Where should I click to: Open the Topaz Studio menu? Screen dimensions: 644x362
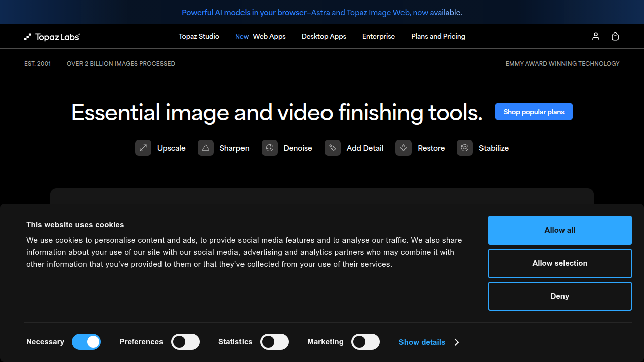coord(199,36)
